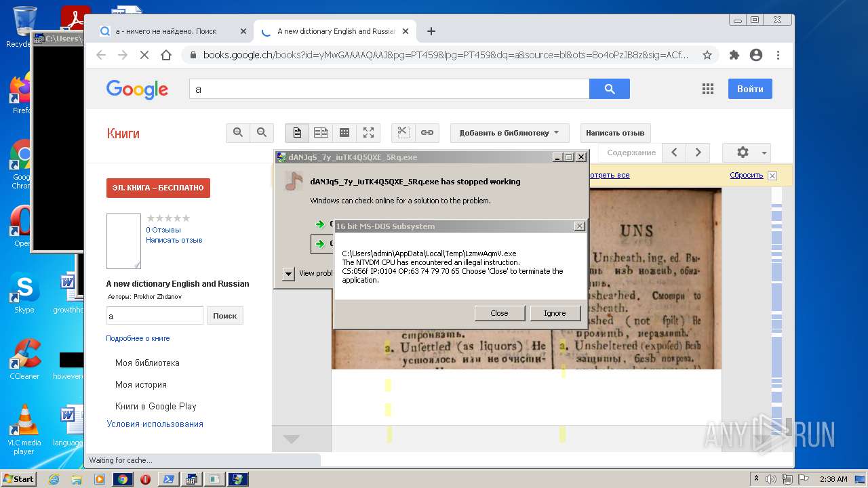Image resolution: width=868 pixels, height=488 pixels.
Task: Open Windows Media Player taskbar icon
Action: point(100,479)
